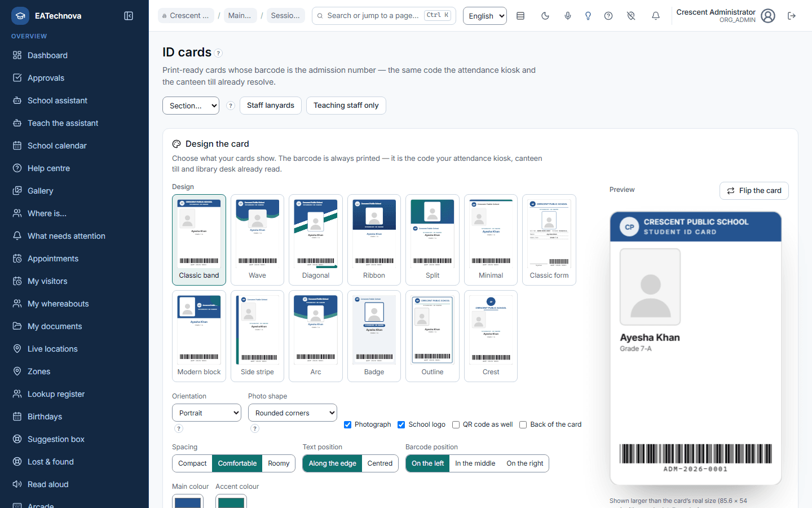Enable QR code as well checkbox
This screenshot has width=812, height=508.
tap(456, 424)
